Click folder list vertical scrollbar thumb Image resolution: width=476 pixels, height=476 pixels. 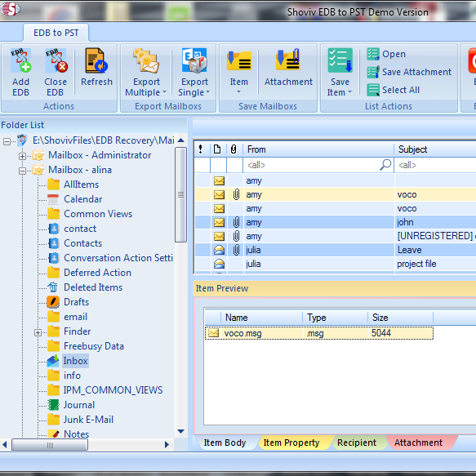pyautogui.click(x=181, y=194)
